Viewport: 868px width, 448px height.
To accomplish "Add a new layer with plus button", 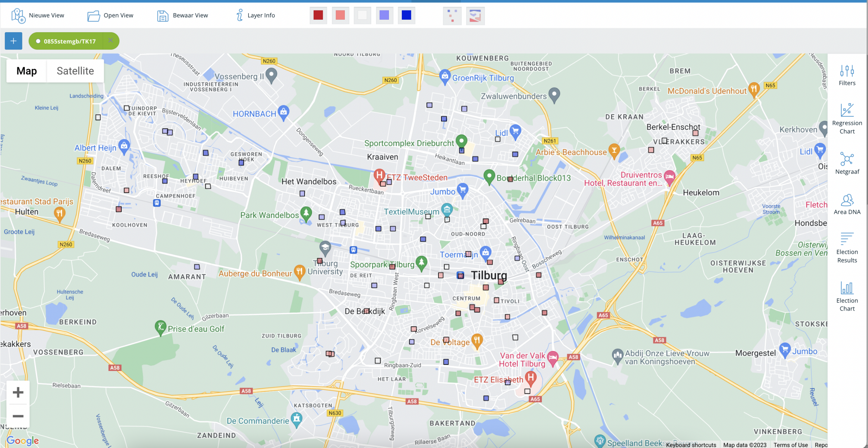I will [x=14, y=41].
